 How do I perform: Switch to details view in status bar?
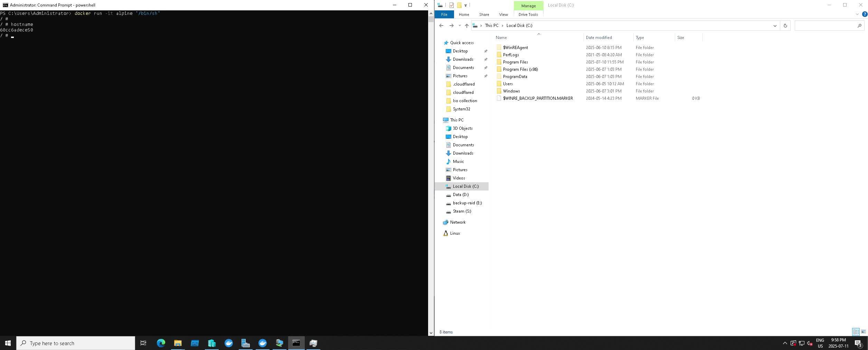point(856,332)
